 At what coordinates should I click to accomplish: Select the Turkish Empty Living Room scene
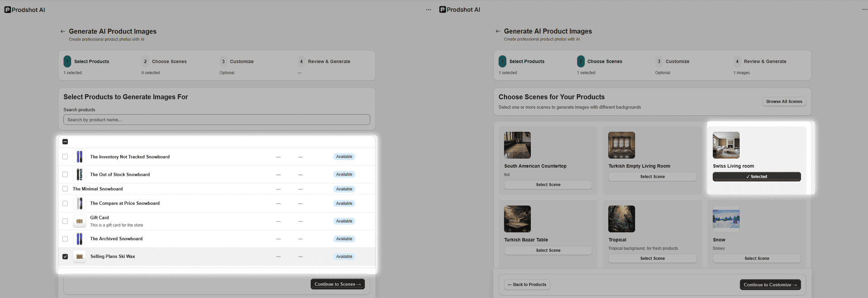652,177
